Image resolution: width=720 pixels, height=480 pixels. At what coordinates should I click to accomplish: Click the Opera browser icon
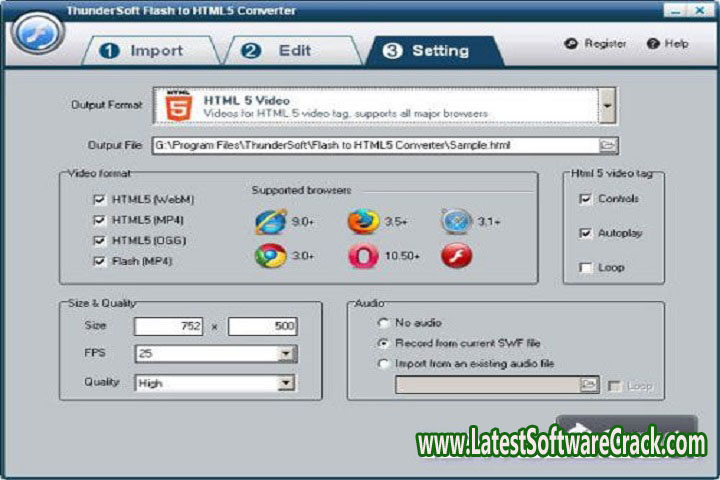(x=362, y=256)
